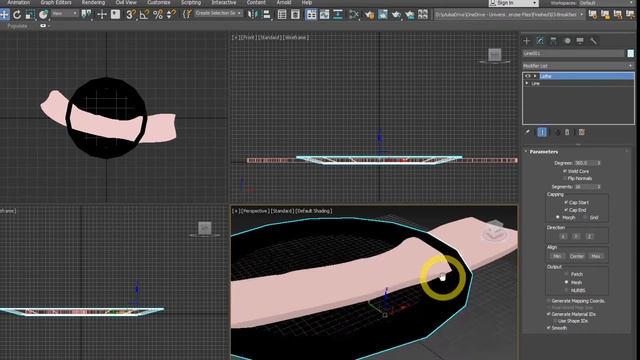Open the Workspaces Default dropdown

click(x=608, y=3)
